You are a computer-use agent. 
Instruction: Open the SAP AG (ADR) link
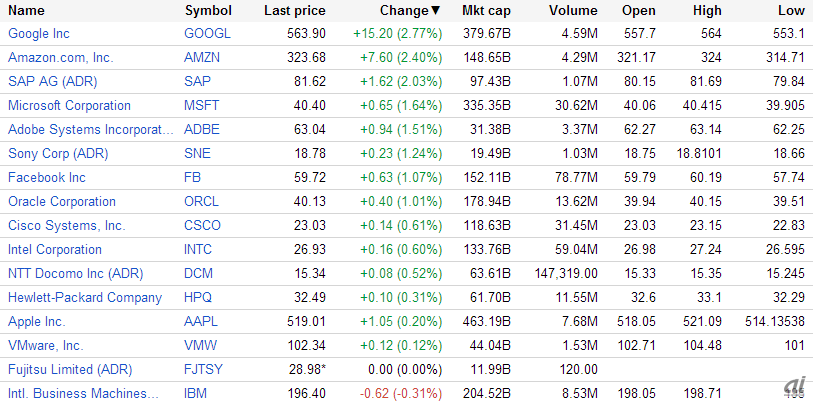(51, 81)
